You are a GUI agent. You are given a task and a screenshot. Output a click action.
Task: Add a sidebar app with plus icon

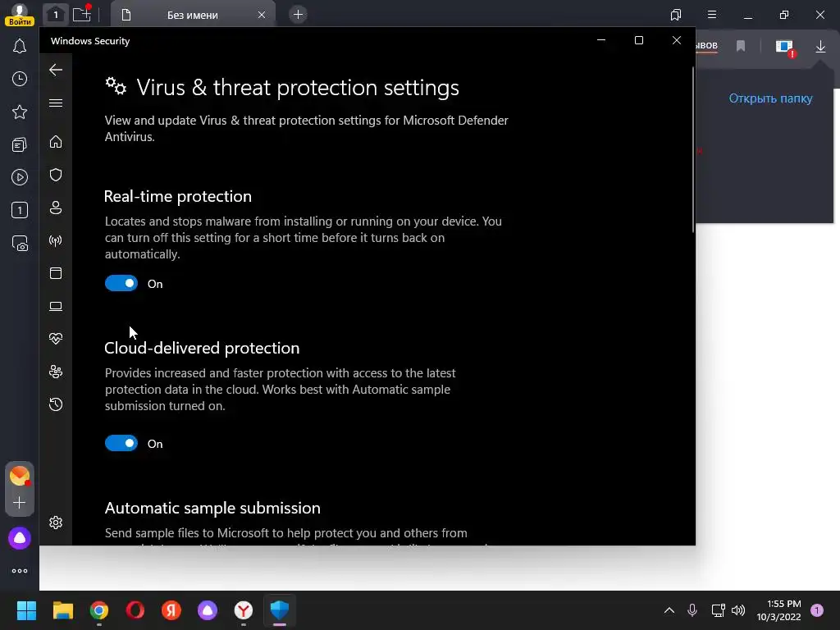(x=20, y=503)
